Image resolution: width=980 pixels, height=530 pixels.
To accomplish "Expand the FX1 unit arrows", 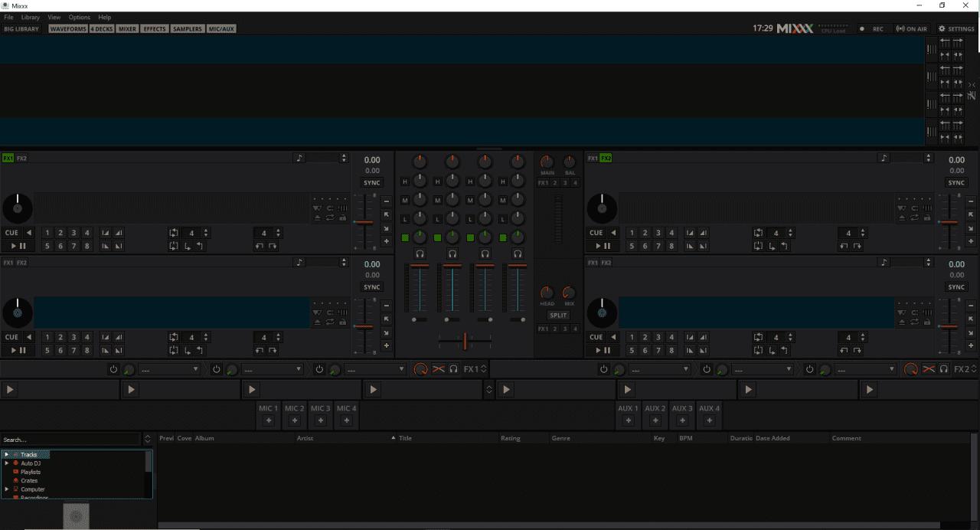I will (483, 369).
